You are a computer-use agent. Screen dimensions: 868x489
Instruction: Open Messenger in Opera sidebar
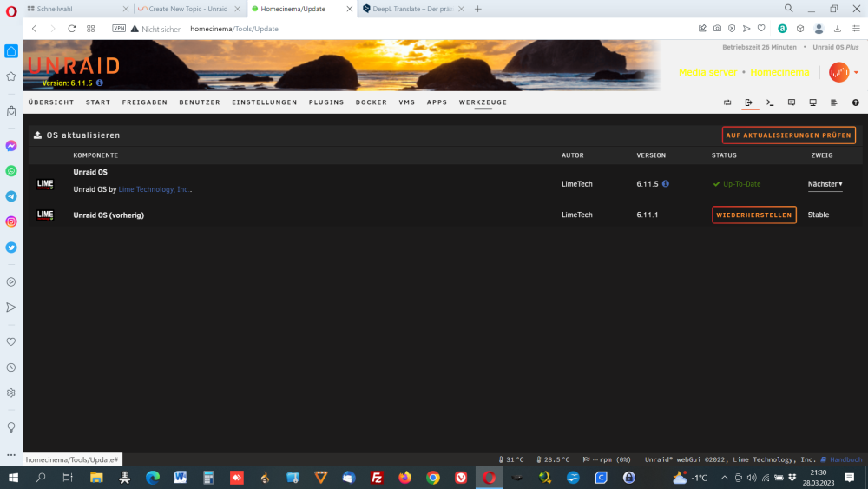coord(11,146)
